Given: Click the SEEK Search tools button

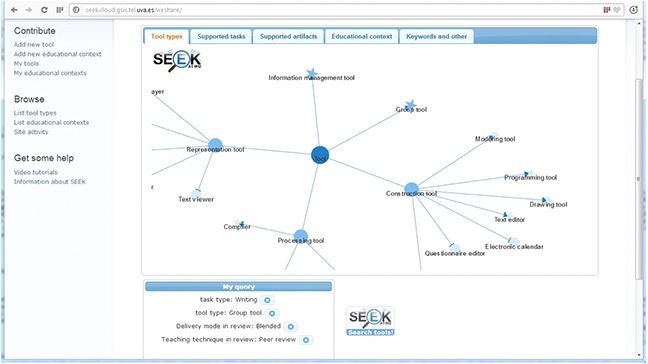Looking at the screenshot, I should [x=370, y=321].
